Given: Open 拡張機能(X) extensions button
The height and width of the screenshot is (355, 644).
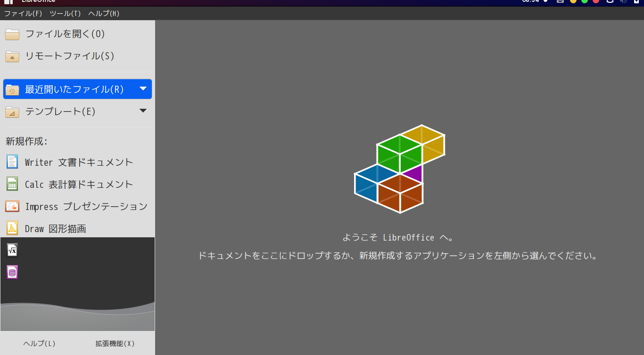Looking at the screenshot, I should (x=115, y=344).
